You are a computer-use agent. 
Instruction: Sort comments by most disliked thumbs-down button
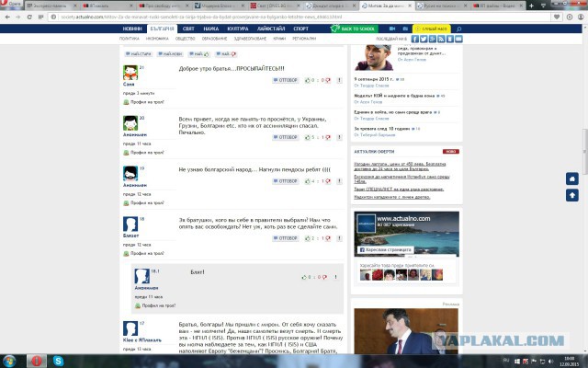[x=226, y=54]
